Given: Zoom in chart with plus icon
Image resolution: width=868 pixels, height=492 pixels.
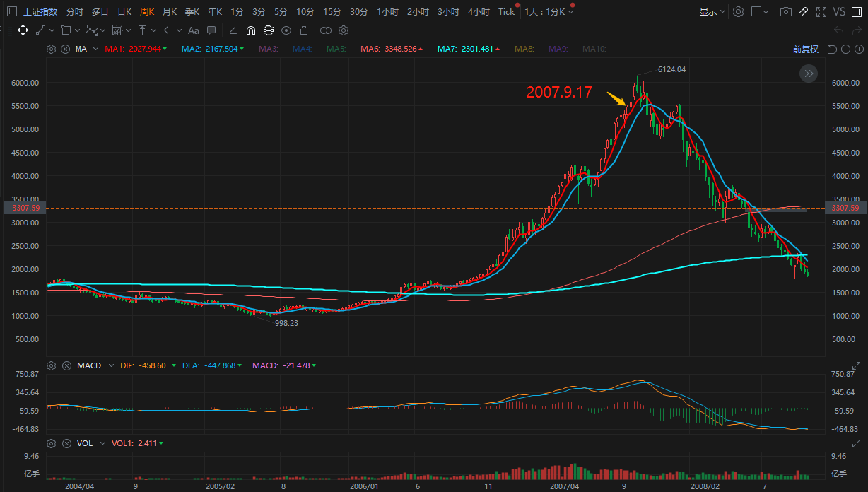Looking at the screenshot, I should coord(858,49).
